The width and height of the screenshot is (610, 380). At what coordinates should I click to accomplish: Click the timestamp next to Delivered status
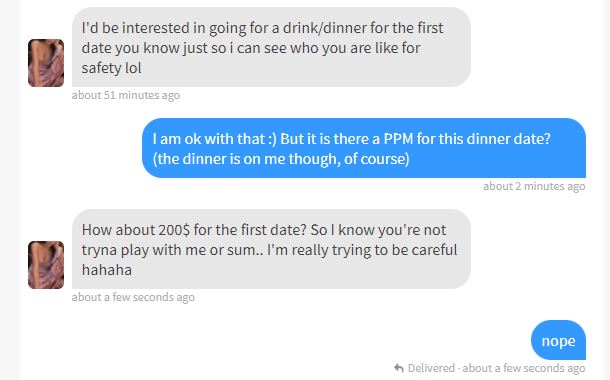524,368
